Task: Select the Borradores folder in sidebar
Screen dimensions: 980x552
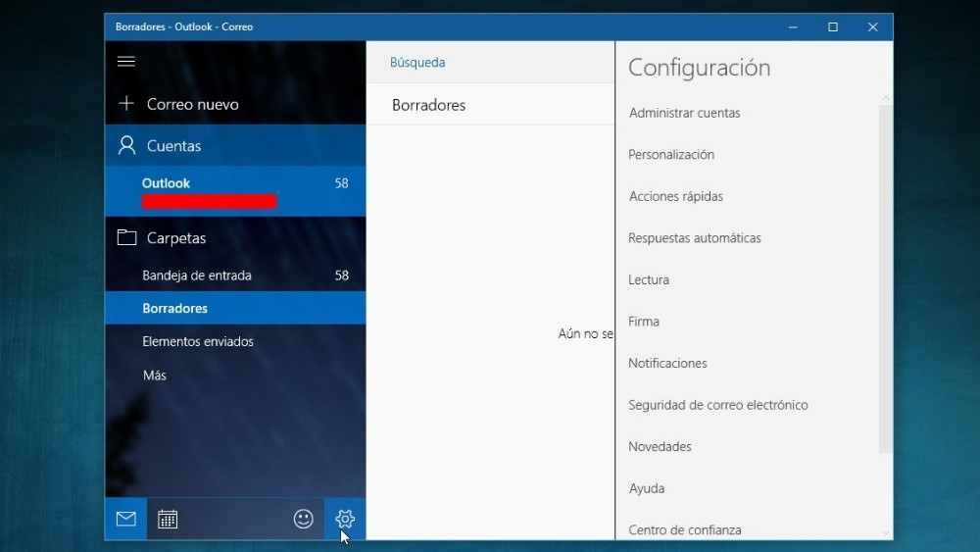Action: (x=235, y=308)
